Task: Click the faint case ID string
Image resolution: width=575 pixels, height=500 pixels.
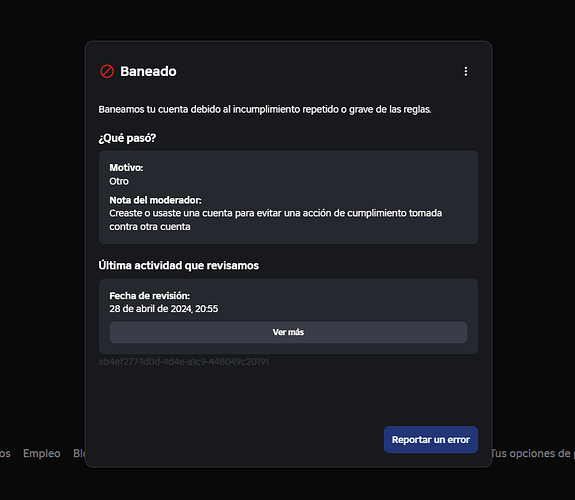Action: pyautogui.click(x=183, y=362)
